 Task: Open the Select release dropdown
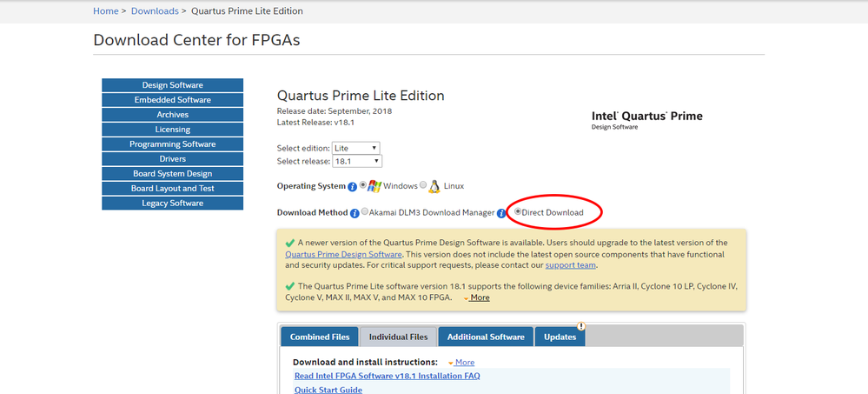pyautogui.click(x=357, y=161)
